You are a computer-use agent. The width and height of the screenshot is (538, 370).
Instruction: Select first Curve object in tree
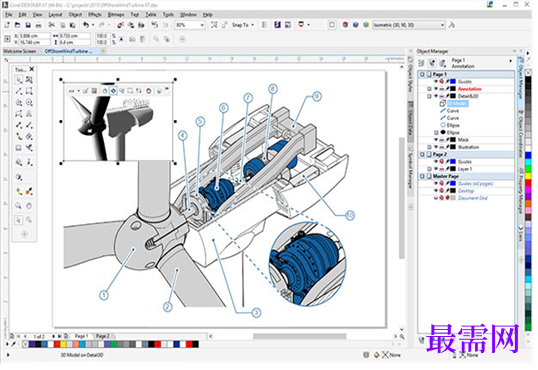[x=453, y=111]
